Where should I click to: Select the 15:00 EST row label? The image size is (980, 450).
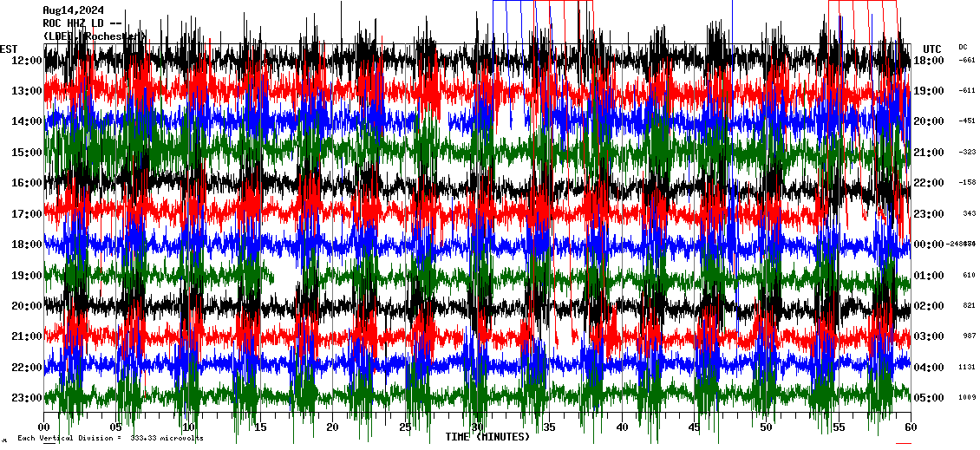26,153
